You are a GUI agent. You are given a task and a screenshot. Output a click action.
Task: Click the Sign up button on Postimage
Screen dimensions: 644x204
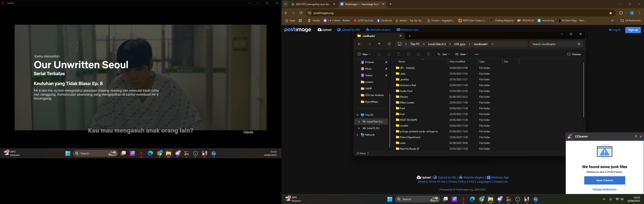click(x=632, y=30)
